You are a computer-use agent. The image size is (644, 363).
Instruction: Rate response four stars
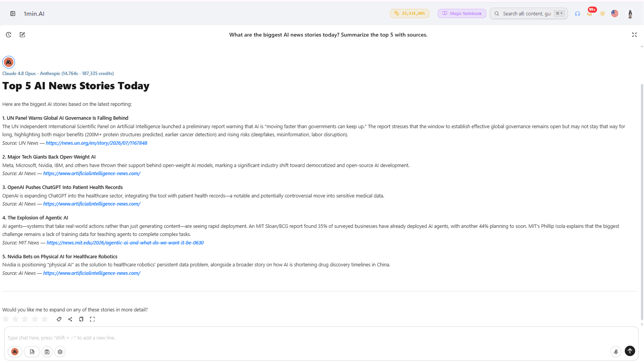coord(35,319)
